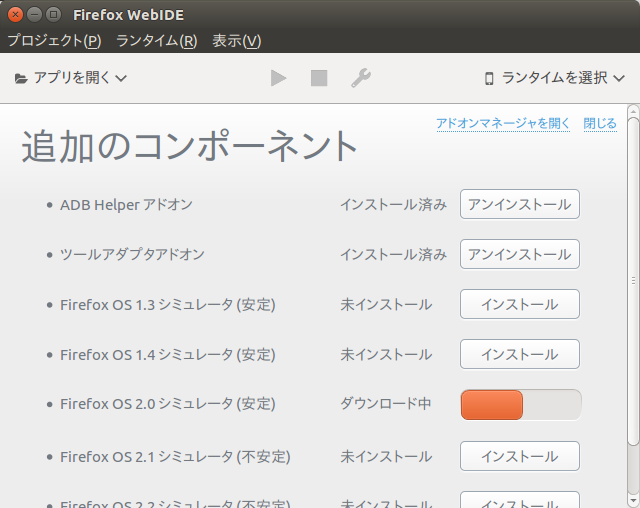This screenshot has width=640, height=508.
Task: Follow the アドオンマネージャを開く link
Action: tap(503, 123)
